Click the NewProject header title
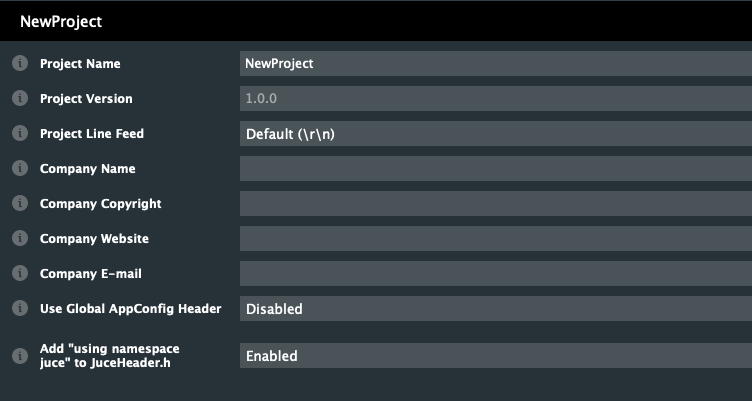The height and width of the screenshot is (401, 752). [x=61, y=21]
